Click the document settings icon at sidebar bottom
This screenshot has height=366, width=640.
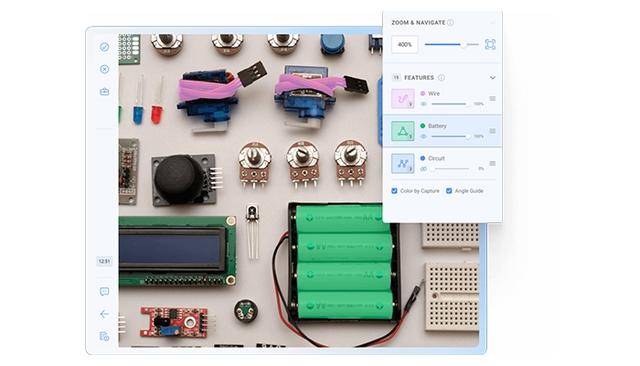pos(104,336)
